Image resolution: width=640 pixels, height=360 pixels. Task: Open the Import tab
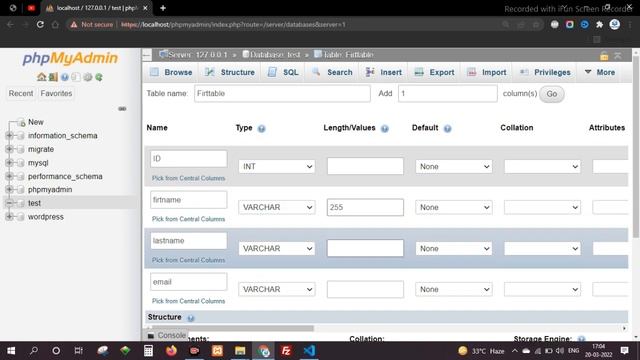coord(487,72)
